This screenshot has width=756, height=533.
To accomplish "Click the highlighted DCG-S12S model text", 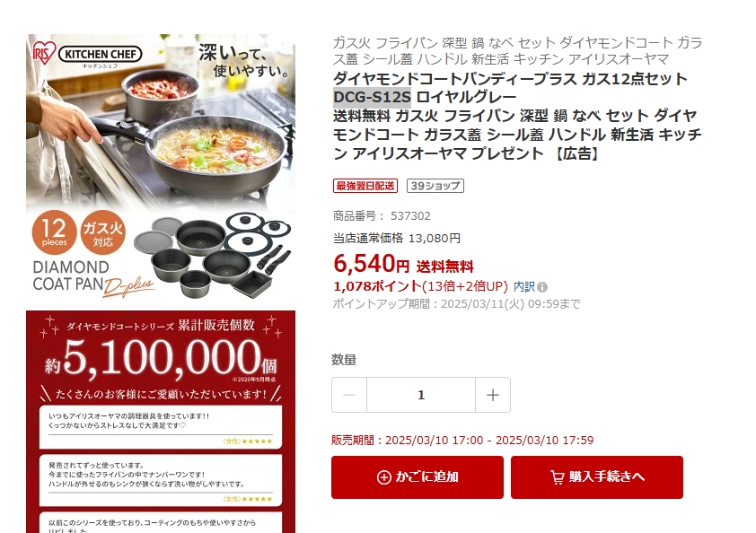I will point(372,97).
